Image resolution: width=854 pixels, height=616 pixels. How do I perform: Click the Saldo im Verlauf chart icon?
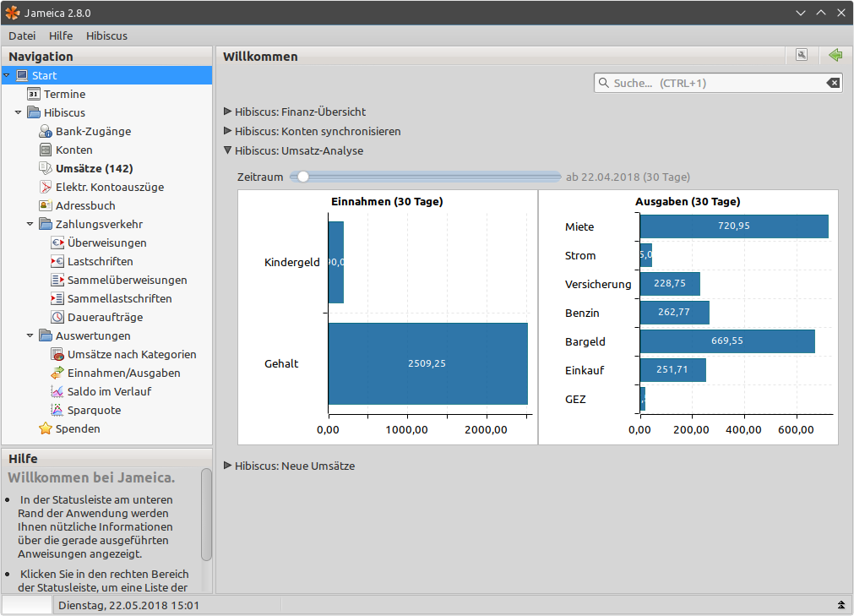[x=57, y=391]
